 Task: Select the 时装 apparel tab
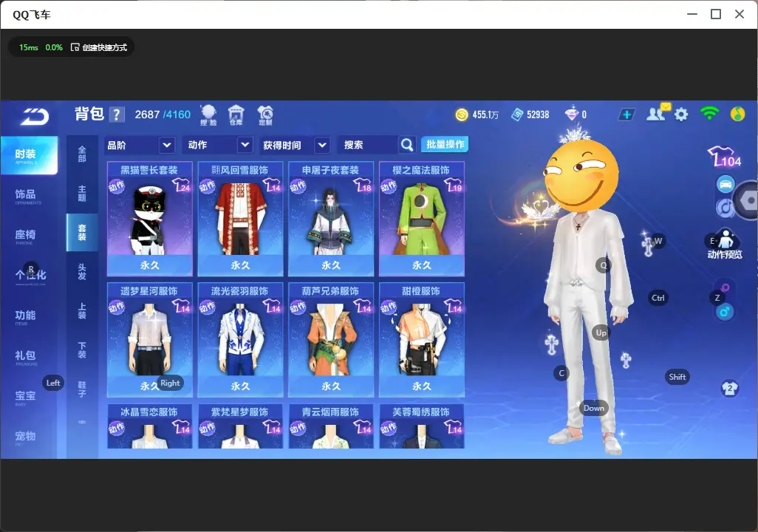[x=29, y=154]
